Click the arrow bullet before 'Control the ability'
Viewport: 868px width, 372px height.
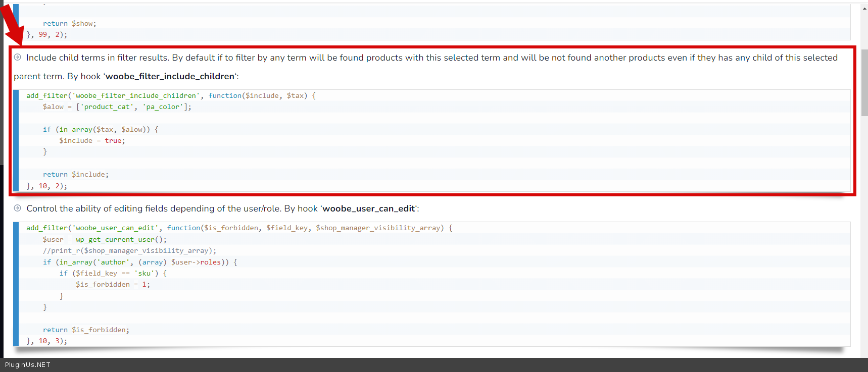tap(18, 208)
